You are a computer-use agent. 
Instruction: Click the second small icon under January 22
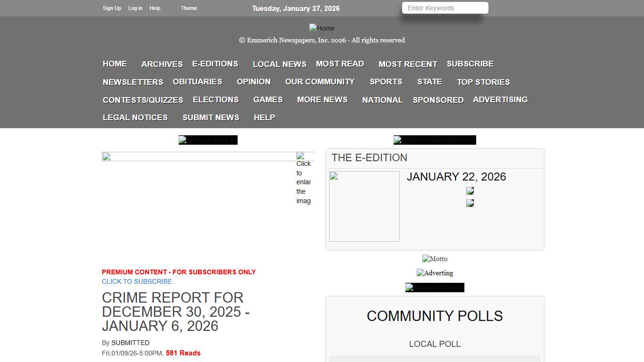click(470, 203)
